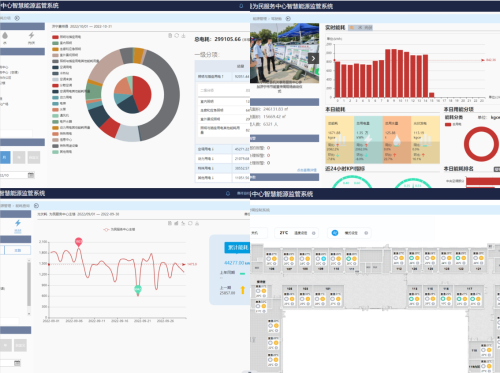The image size is (500, 373).
Task: Open 21℃ temperature setting control
Action: tap(296, 233)
